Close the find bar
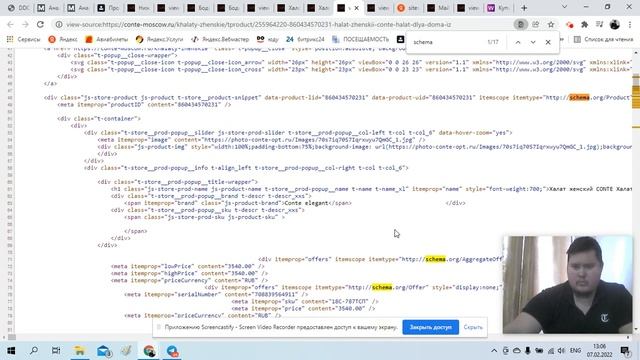This screenshot has height=360, width=640. (548, 42)
